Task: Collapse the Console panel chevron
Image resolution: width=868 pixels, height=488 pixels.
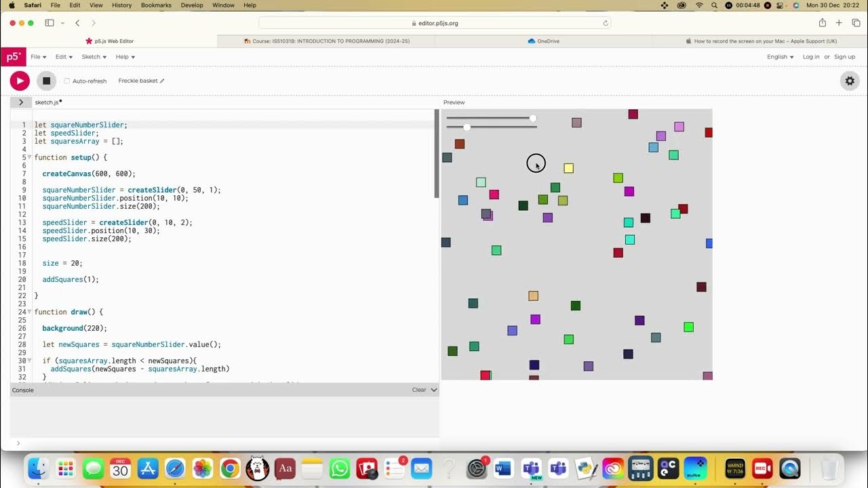Action: [434, 390]
